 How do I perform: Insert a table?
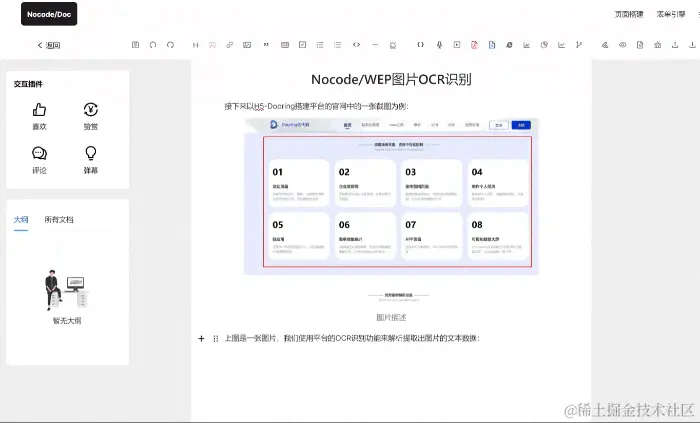pyautogui.click(x=285, y=45)
